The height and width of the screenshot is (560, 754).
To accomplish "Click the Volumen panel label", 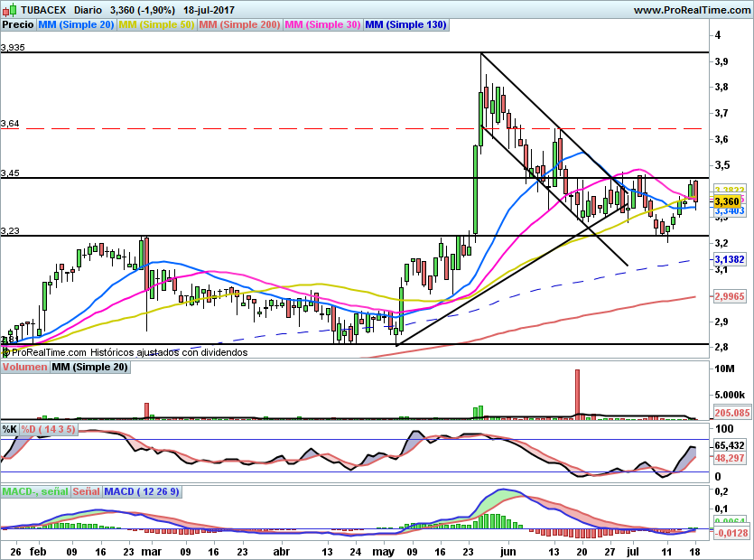I will click(24, 368).
